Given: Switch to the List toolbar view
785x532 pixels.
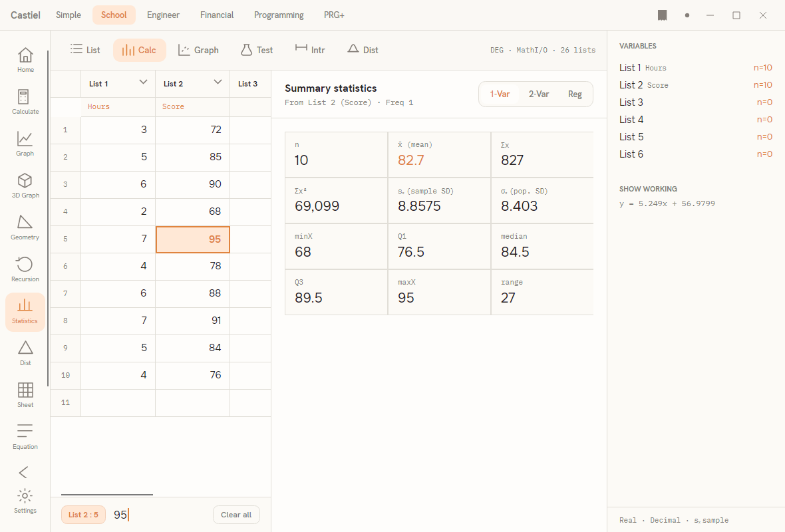Looking at the screenshot, I should tap(85, 50).
